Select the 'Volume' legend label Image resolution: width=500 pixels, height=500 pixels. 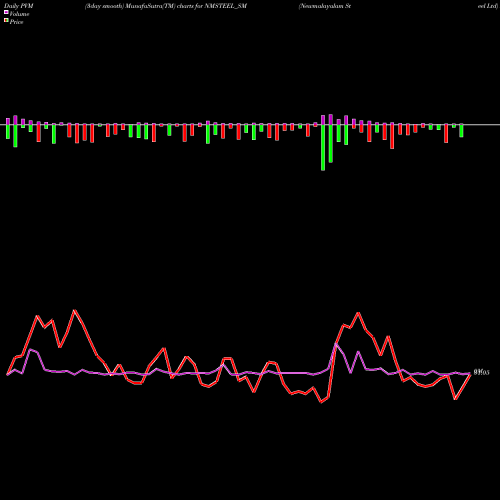[x=19, y=14]
